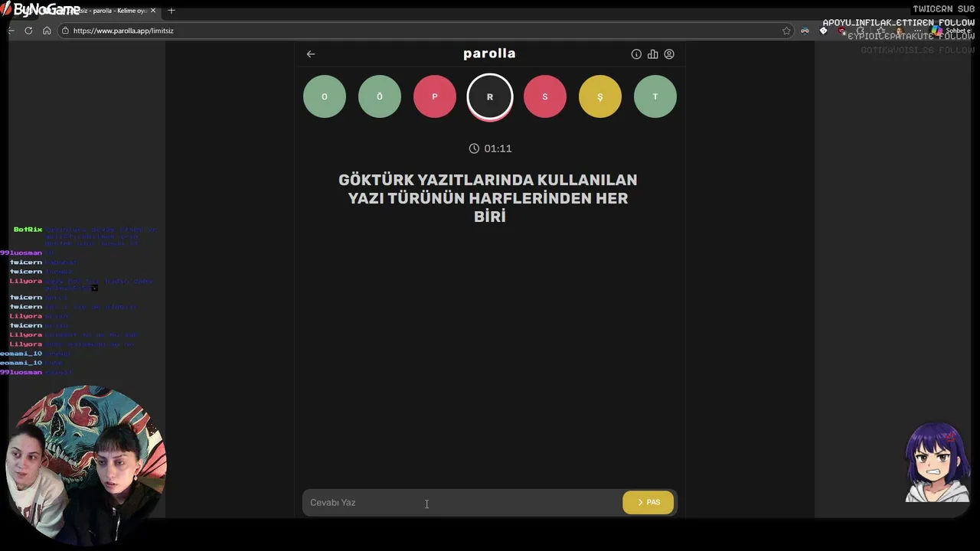
Task: Select the green letter T circle
Action: point(655,96)
